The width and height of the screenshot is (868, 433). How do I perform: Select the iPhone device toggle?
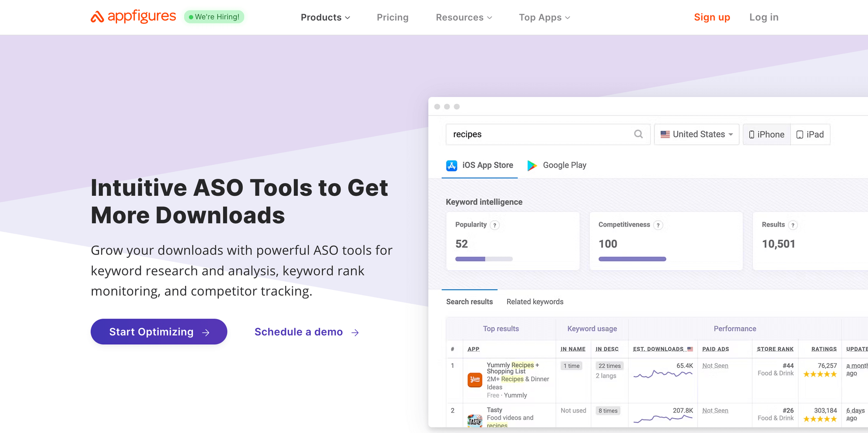pos(767,134)
